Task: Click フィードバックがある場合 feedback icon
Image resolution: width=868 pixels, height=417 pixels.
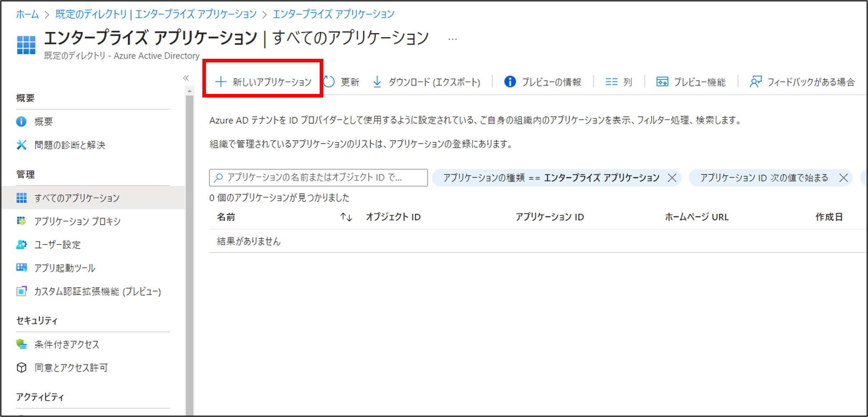Action: pos(755,82)
